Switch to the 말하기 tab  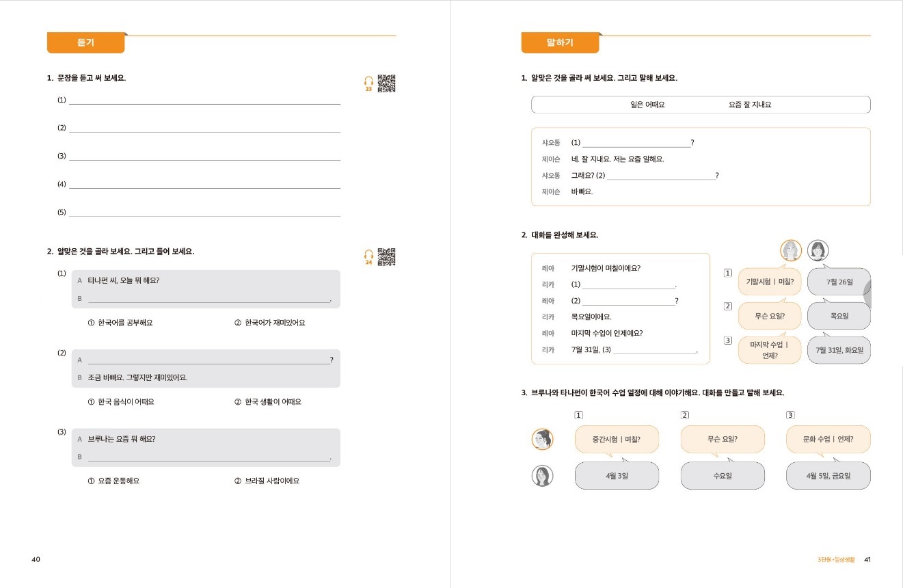[x=561, y=42]
